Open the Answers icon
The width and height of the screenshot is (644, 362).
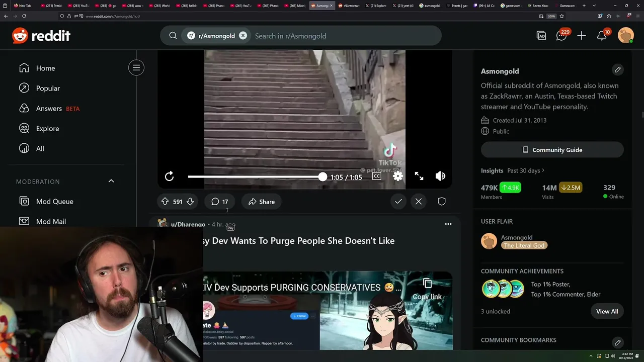[x=24, y=108]
